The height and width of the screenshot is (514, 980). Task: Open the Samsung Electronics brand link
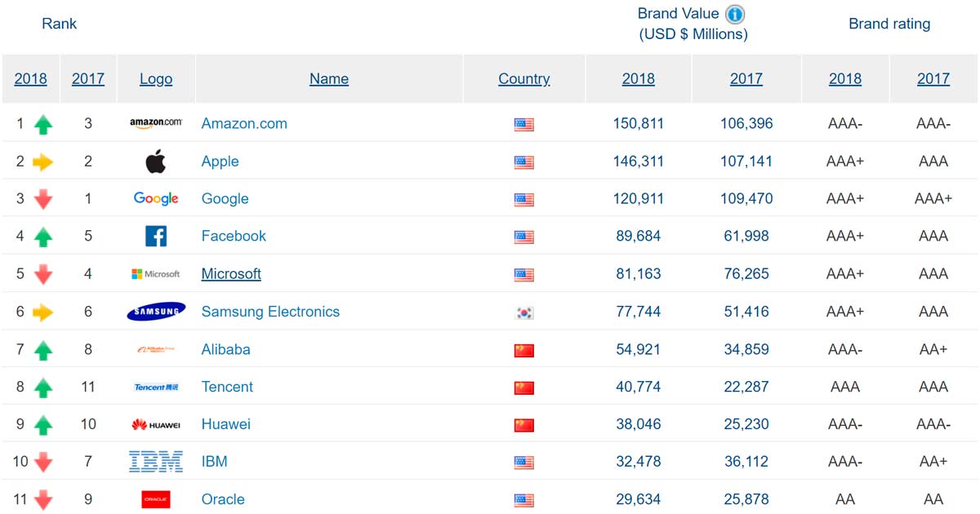click(x=270, y=312)
